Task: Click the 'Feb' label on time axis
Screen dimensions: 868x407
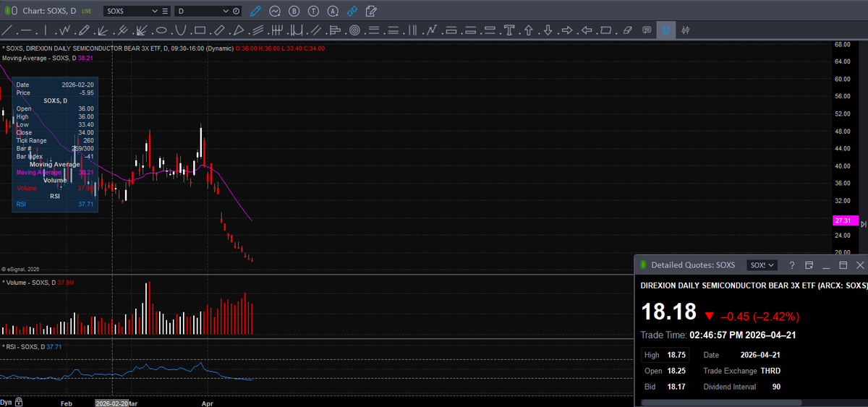Action: [67, 403]
